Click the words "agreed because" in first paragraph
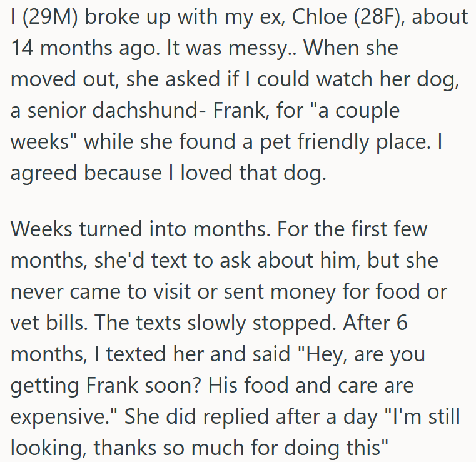This screenshot has height=462, width=476. click(86, 174)
